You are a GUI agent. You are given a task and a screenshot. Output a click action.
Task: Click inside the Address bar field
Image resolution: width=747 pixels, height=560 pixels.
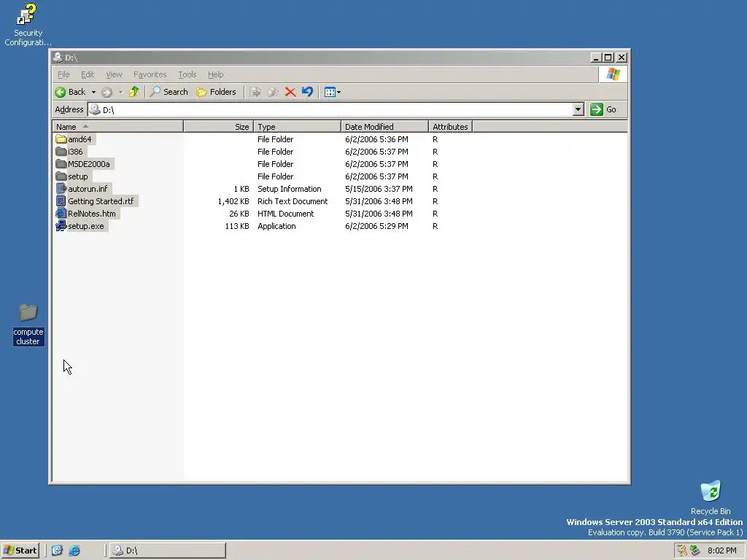click(336, 109)
